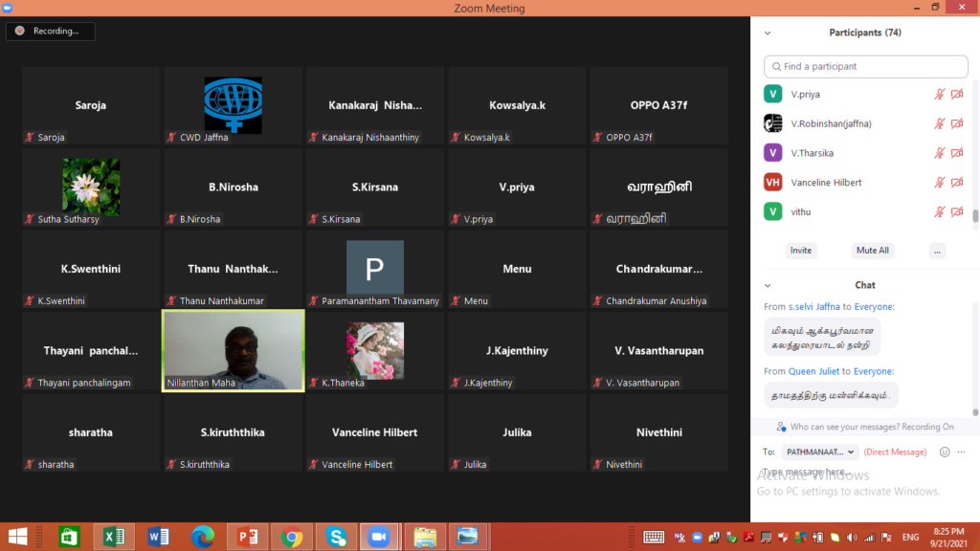Click the Windows Start button

[17, 537]
